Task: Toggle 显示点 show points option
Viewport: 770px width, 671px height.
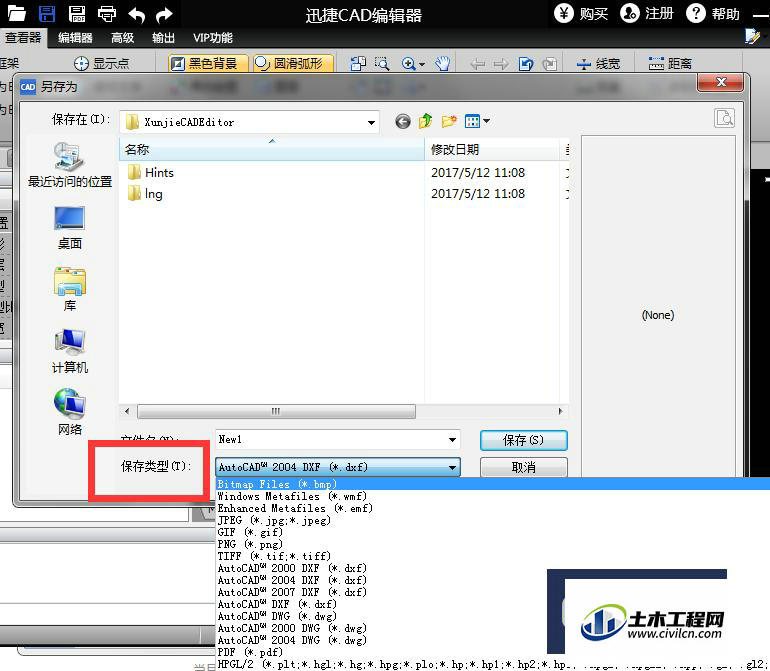Action: tap(102, 63)
